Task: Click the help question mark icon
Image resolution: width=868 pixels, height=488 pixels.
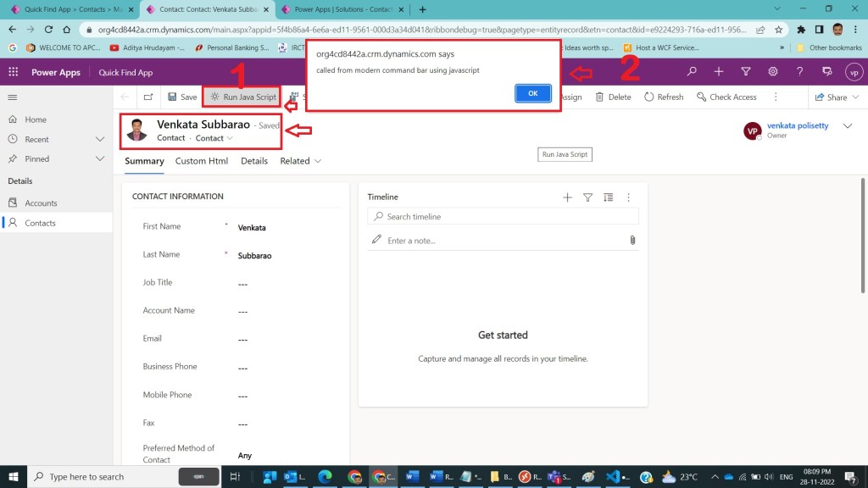Action: pos(799,72)
